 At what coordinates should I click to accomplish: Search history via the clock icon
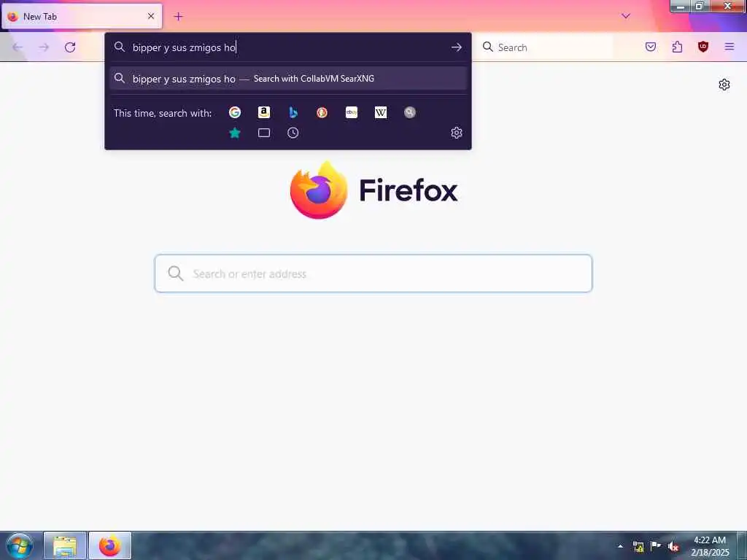[x=293, y=133]
